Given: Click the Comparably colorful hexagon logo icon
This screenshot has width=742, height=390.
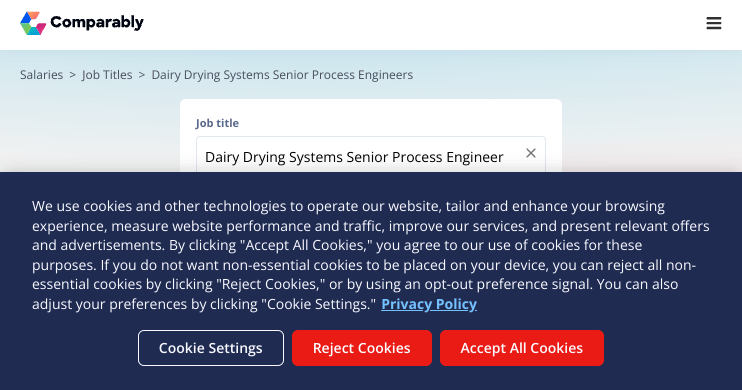Looking at the screenshot, I should 33,23.
